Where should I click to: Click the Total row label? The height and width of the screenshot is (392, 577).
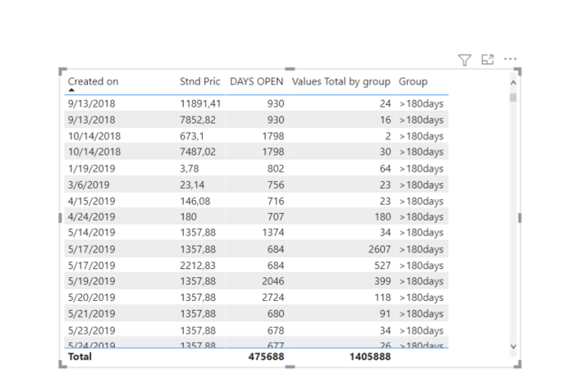[80, 357]
